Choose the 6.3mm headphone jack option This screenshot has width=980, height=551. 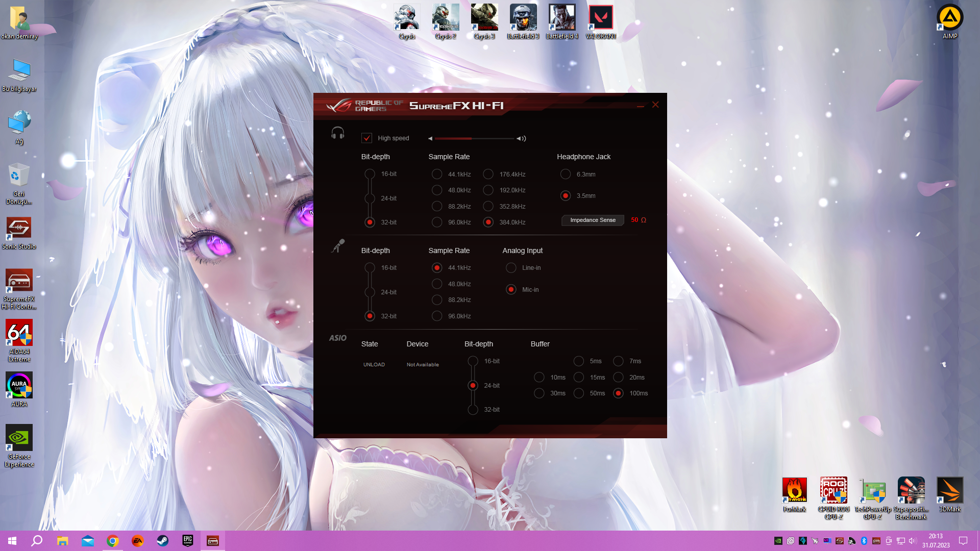(x=566, y=174)
